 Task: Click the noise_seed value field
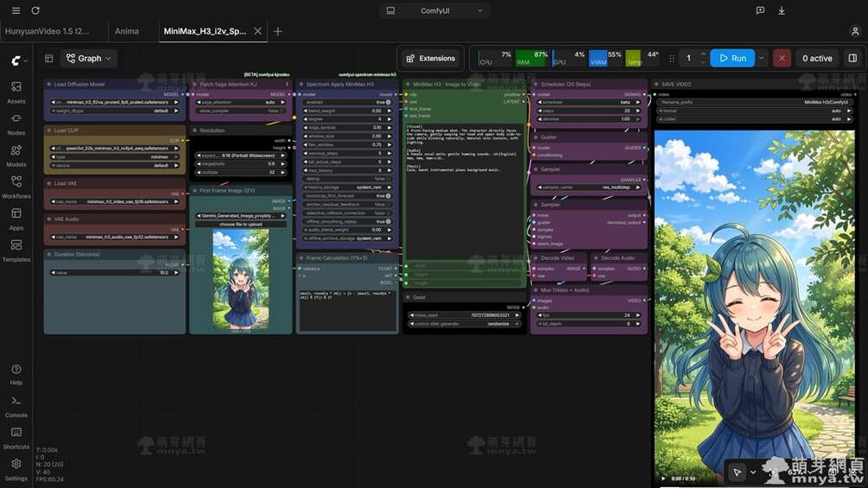[465, 314]
